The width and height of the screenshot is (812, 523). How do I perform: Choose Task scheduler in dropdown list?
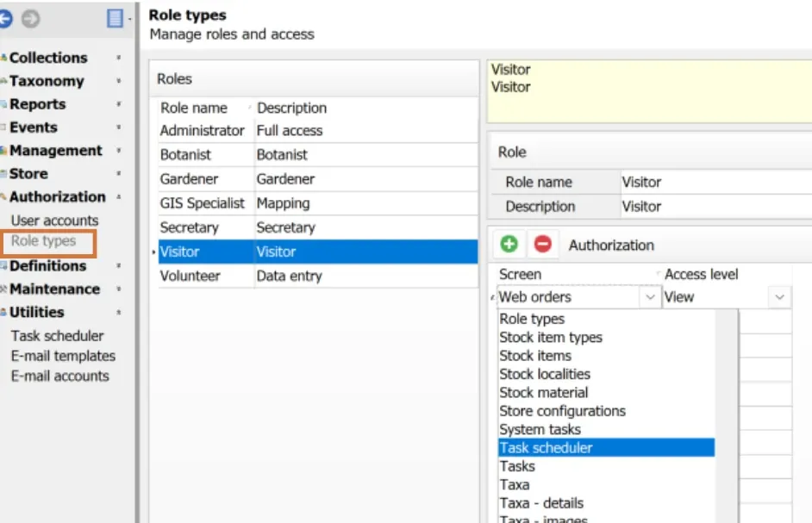[606, 448]
